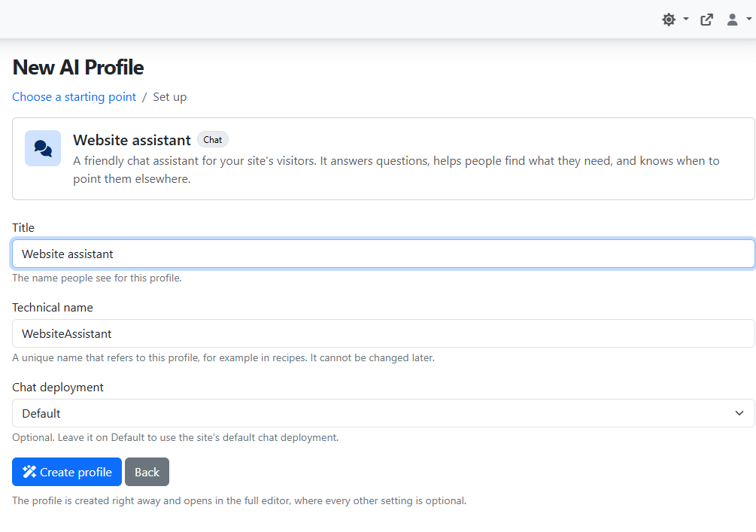Click the hint 'The name people see for this profile.'
Image resolution: width=756 pixels, height=532 pixels.
(x=97, y=278)
